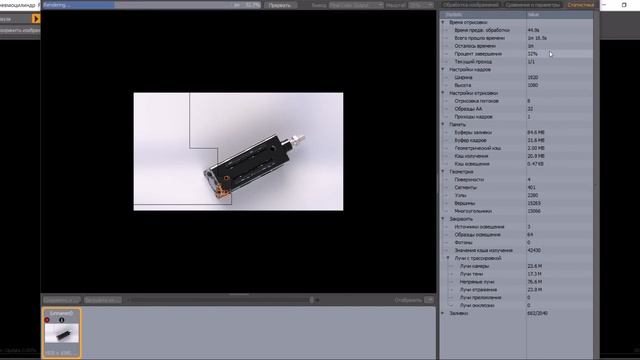640x360 pixels.
Task: Collapse the Память group
Action: (443, 124)
